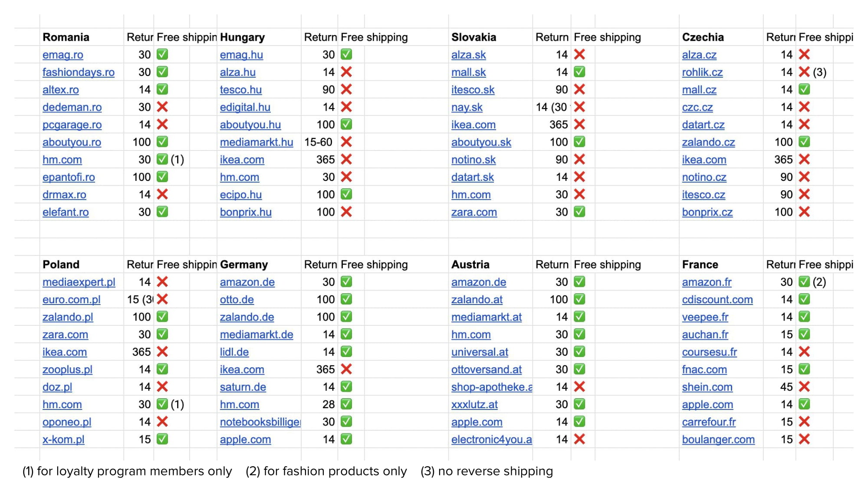Open the zalando.cz link
The width and height of the screenshot is (868, 488).
coord(708,142)
